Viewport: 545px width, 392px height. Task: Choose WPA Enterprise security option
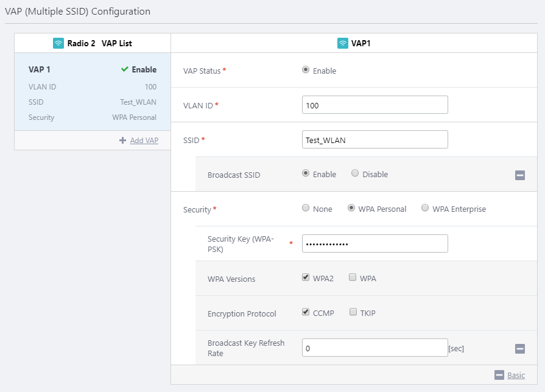click(x=425, y=208)
